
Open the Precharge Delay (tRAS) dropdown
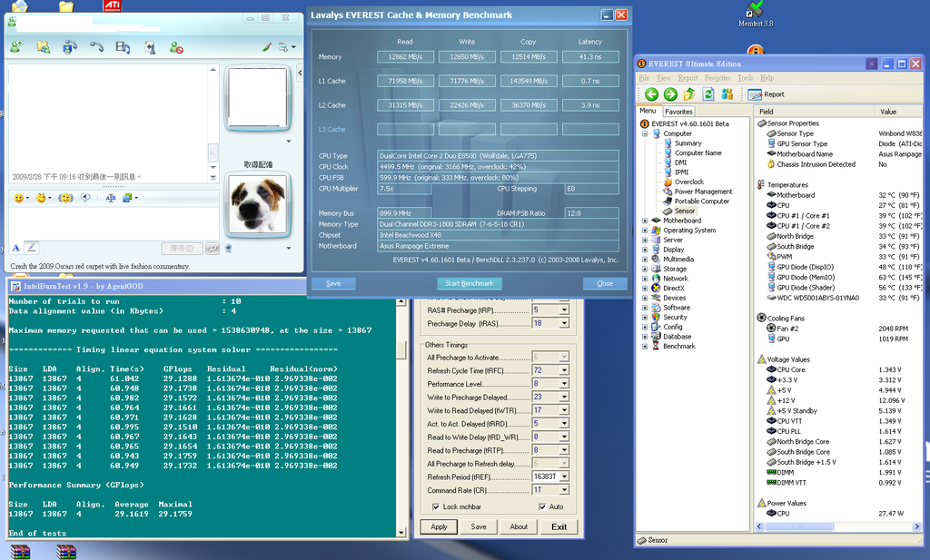(x=564, y=323)
